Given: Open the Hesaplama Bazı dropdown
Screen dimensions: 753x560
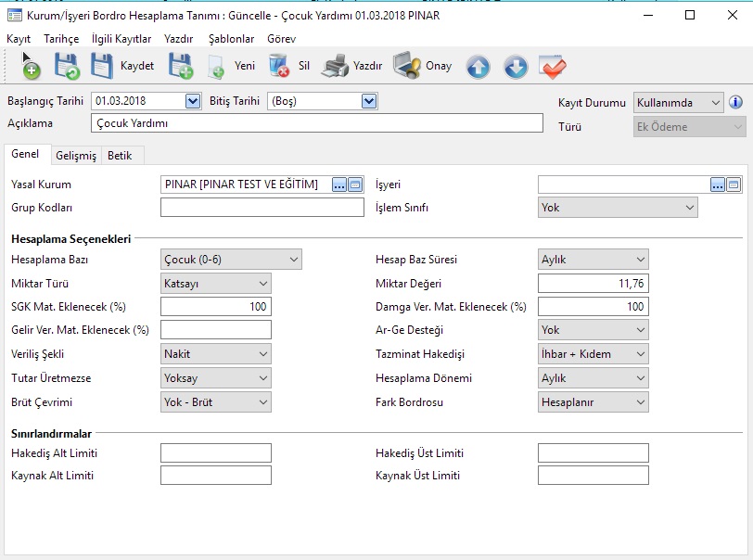Looking at the screenshot, I should point(231,260).
